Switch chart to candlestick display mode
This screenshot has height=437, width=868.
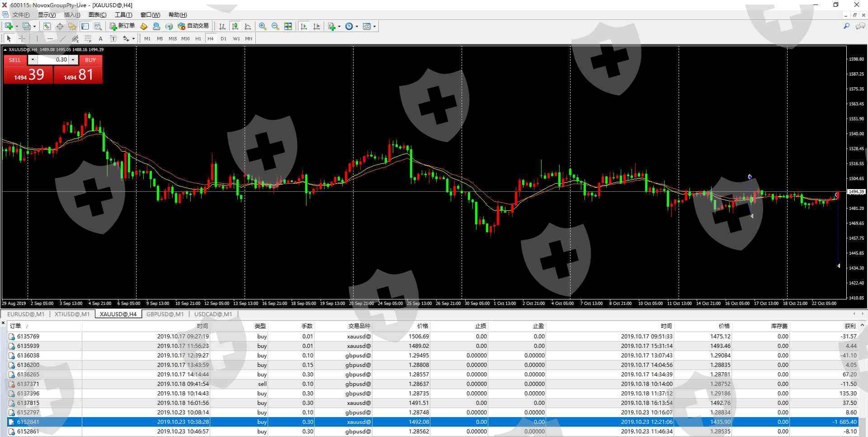(235, 26)
